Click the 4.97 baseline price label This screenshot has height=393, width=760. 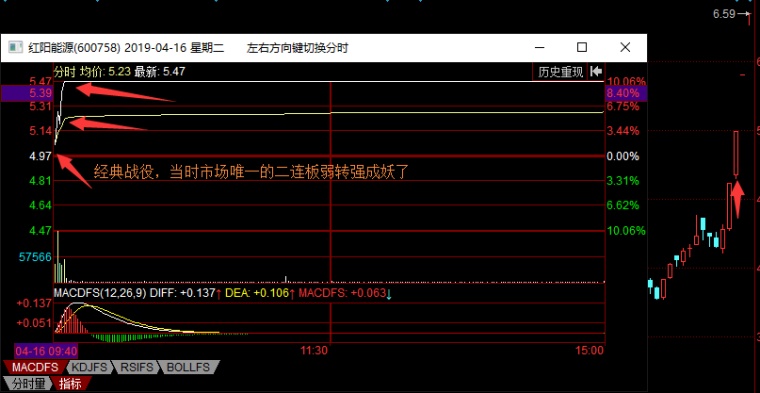click(x=41, y=157)
